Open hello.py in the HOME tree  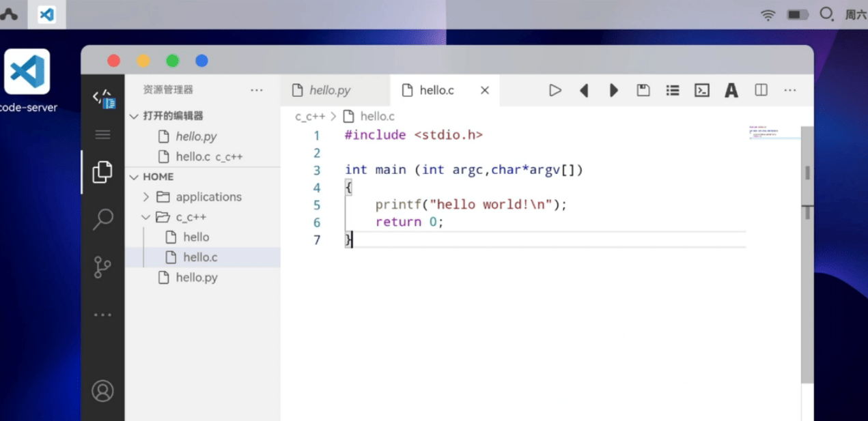coord(196,278)
